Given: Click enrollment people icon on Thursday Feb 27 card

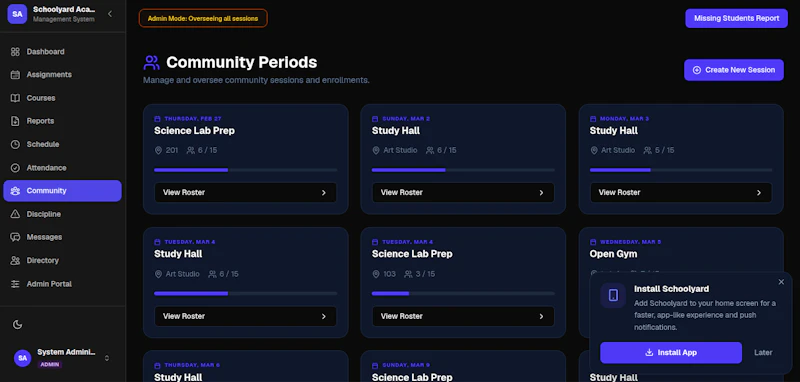Looking at the screenshot, I should click(x=191, y=150).
